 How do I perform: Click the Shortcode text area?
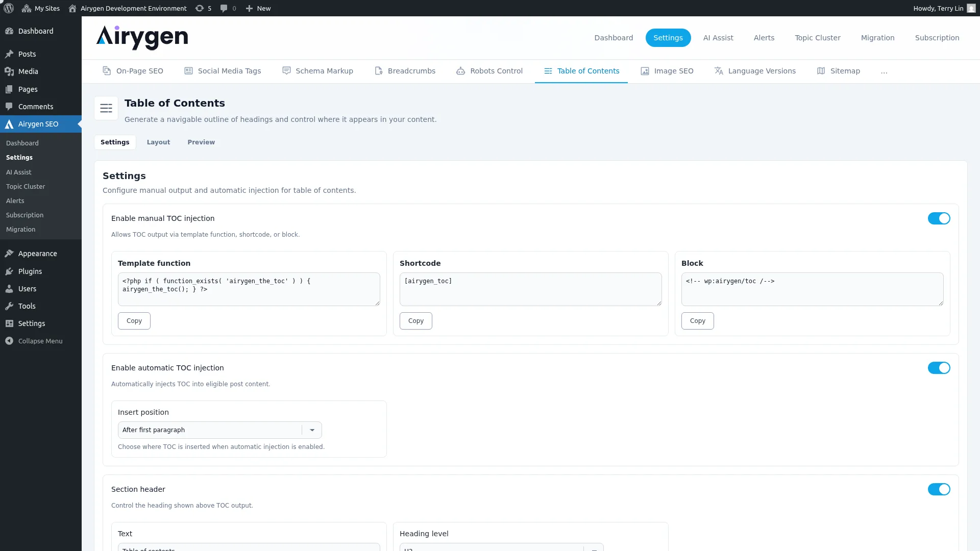(x=531, y=289)
